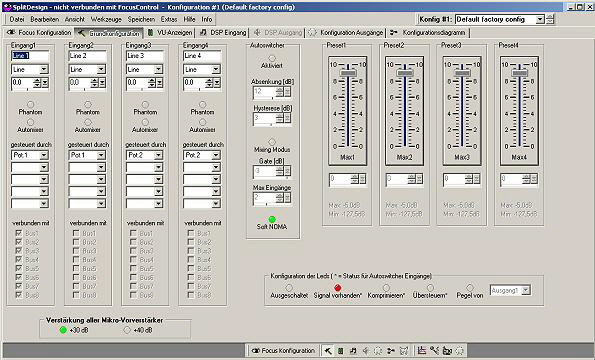Image resolution: width=595 pixels, height=360 pixels.
Task: Toggle the Mixing Modus option
Action: click(x=272, y=142)
